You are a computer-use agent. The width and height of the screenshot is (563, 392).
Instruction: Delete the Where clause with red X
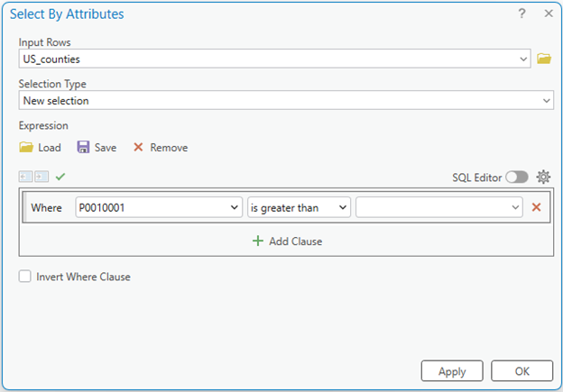[536, 207]
